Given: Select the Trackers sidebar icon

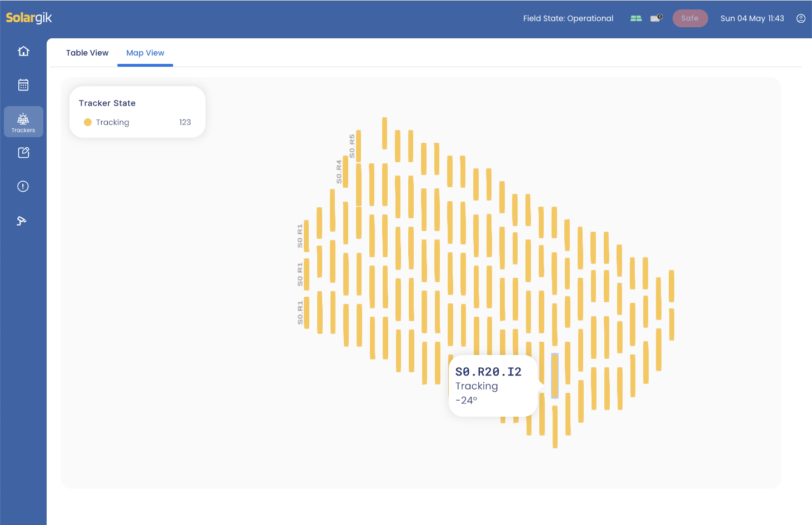Looking at the screenshot, I should coord(23,122).
